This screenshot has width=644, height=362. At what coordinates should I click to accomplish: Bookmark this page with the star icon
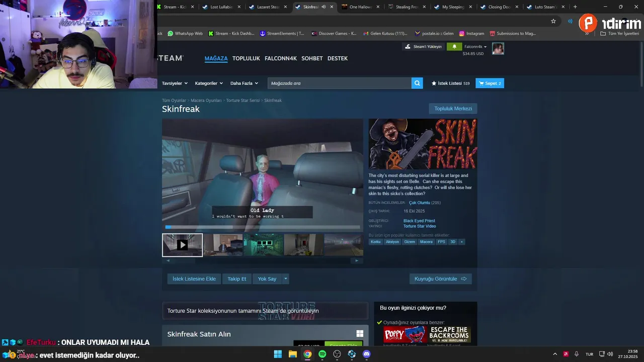coord(553,21)
